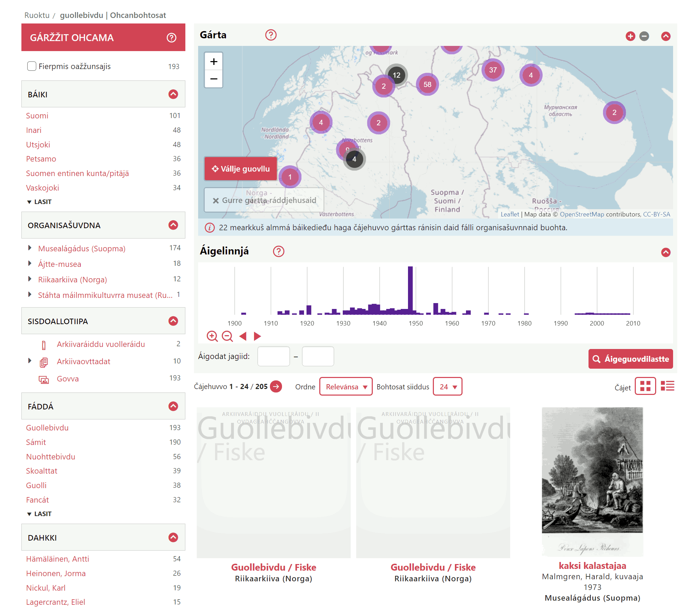The width and height of the screenshot is (700, 611).
Task: Switch results to list view icon
Action: pyautogui.click(x=667, y=386)
